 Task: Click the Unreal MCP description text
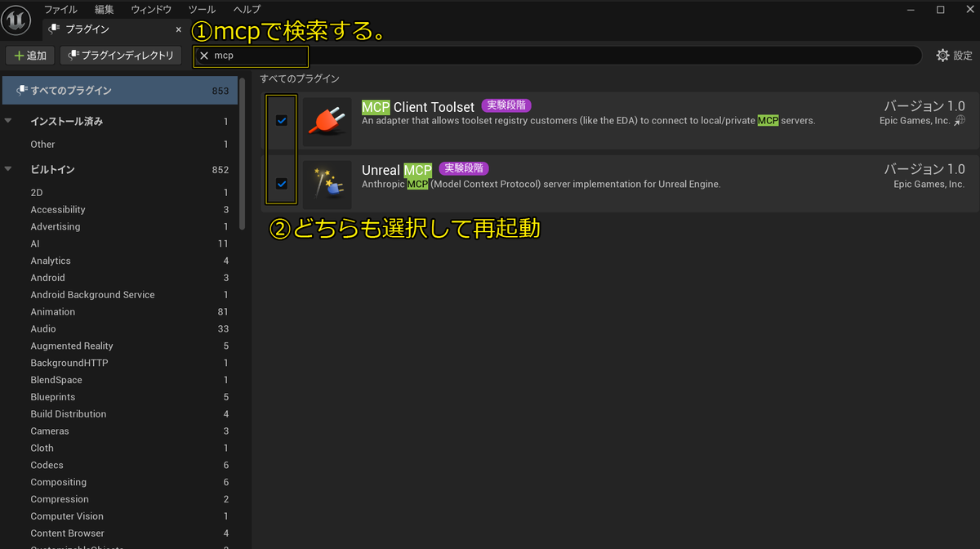tap(541, 185)
